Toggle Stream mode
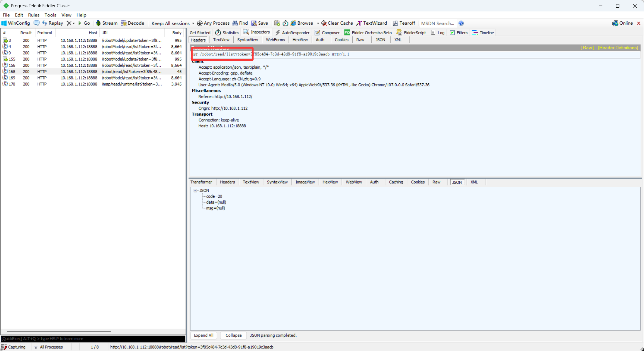Viewport: 644px width, 351px height. [x=107, y=23]
